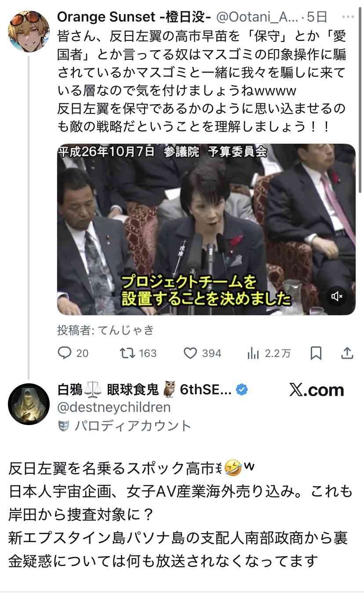The height and width of the screenshot is (593, 364).
Task: Open the @destneychildren handle
Action: click(114, 407)
